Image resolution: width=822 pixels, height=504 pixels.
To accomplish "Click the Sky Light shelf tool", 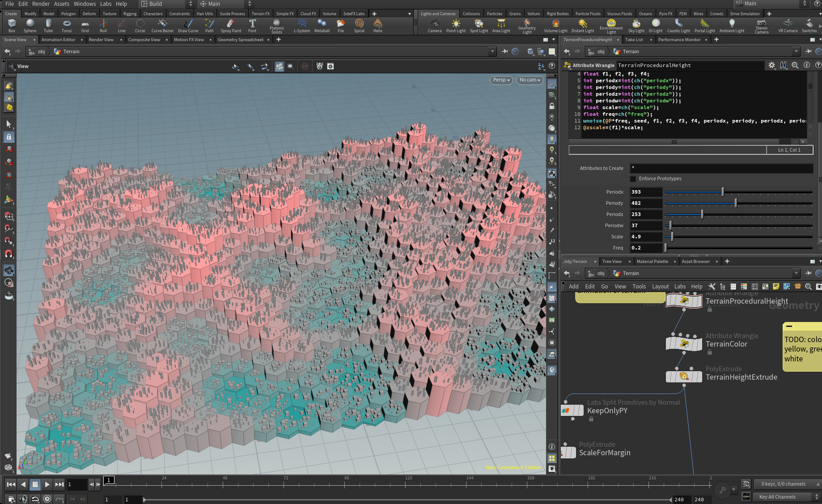I will pos(636,25).
